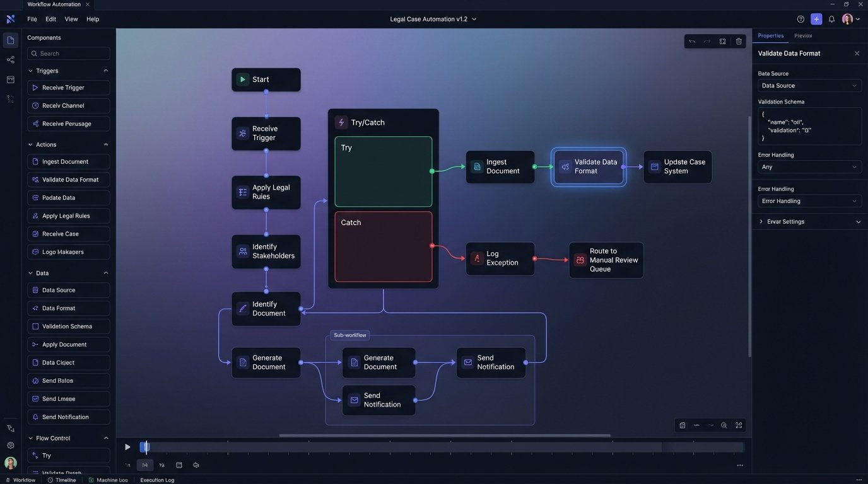Viewport: 868px width, 484px height.
Task: Switch to the Previox tab in the right panel
Action: click(802, 35)
